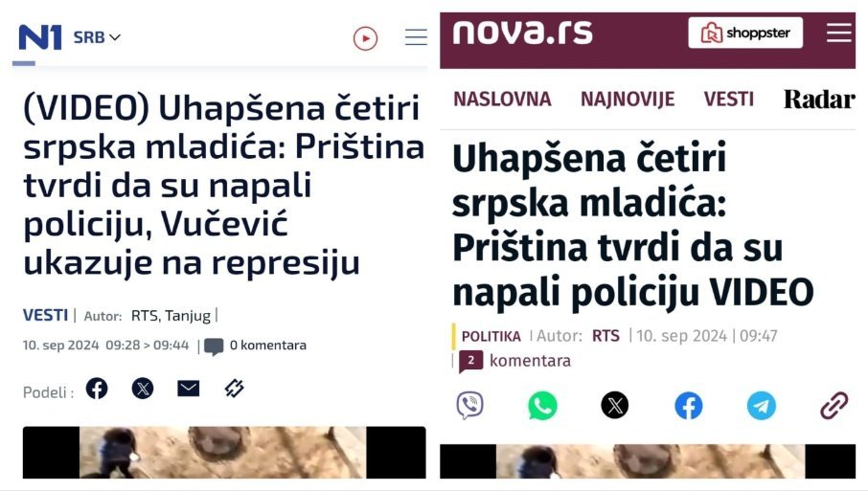Click the N1 logo
This screenshot has height=491, width=868.
(x=40, y=37)
